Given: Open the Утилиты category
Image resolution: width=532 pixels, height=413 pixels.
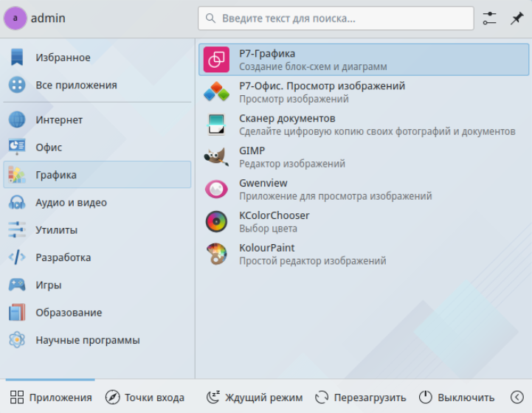Looking at the screenshot, I should [97, 230].
